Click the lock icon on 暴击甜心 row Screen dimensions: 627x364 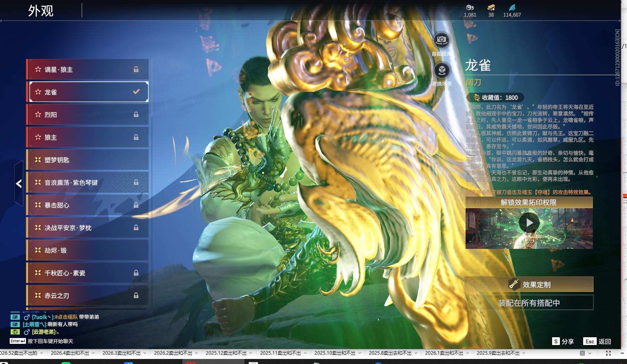(x=136, y=205)
